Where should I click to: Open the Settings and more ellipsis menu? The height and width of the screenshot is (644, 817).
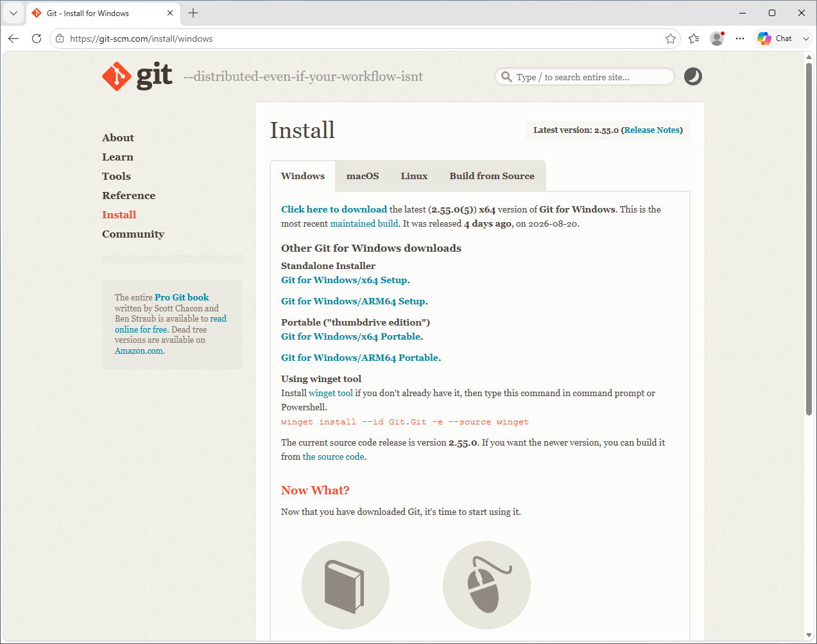740,39
